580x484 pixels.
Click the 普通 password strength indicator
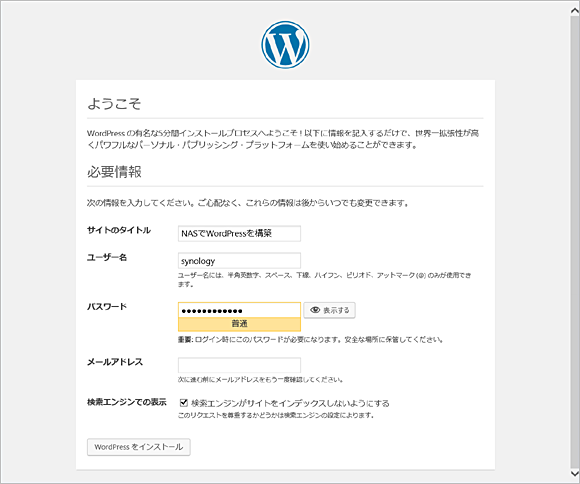pos(239,324)
